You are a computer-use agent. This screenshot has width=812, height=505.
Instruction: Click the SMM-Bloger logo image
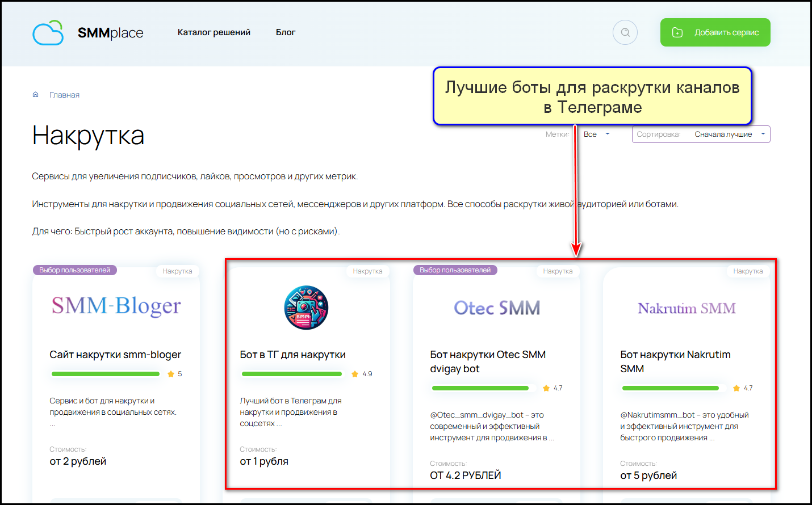(x=116, y=306)
